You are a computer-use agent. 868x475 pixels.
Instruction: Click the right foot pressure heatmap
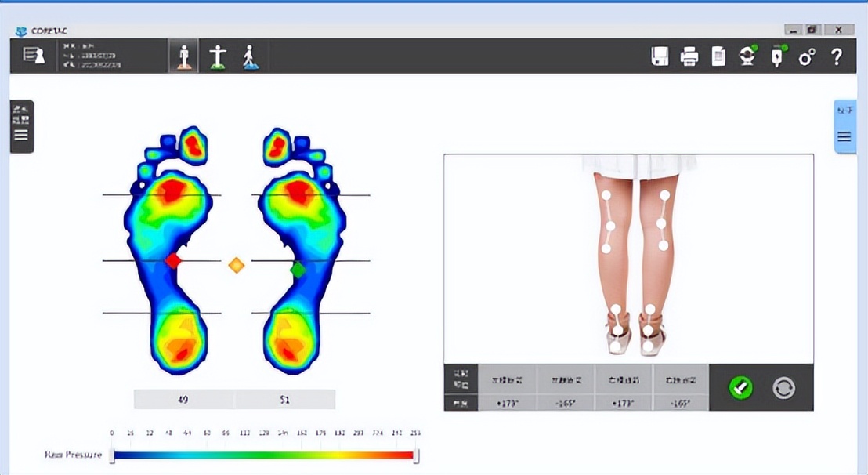pos(302,250)
